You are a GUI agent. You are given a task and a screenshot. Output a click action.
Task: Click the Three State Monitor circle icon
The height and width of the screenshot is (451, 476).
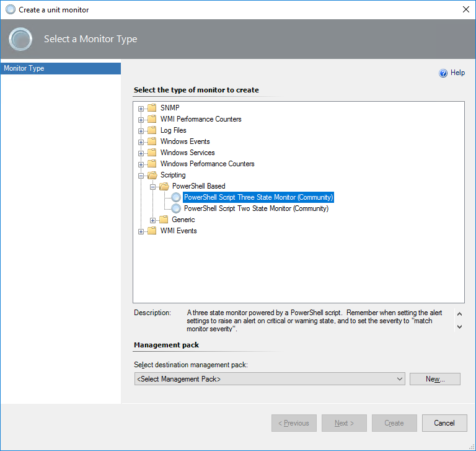pos(176,197)
